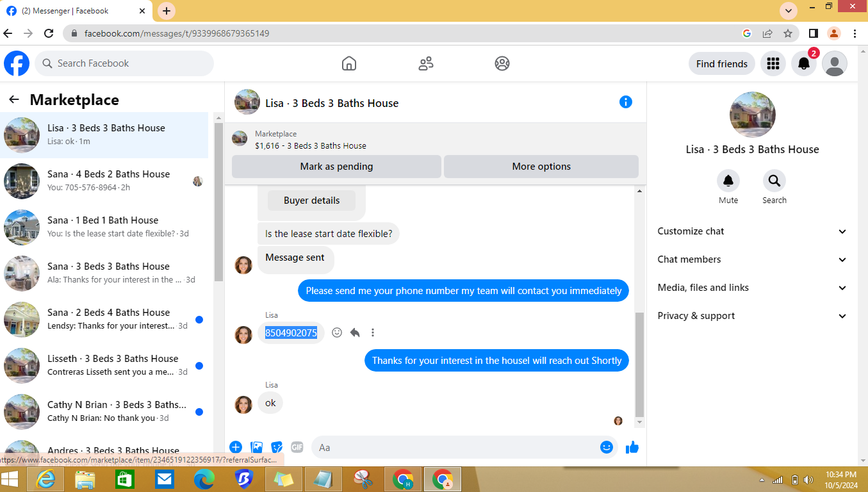The width and height of the screenshot is (868, 492).
Task: Click the volume icon in system tray
Action: point(808,480)
